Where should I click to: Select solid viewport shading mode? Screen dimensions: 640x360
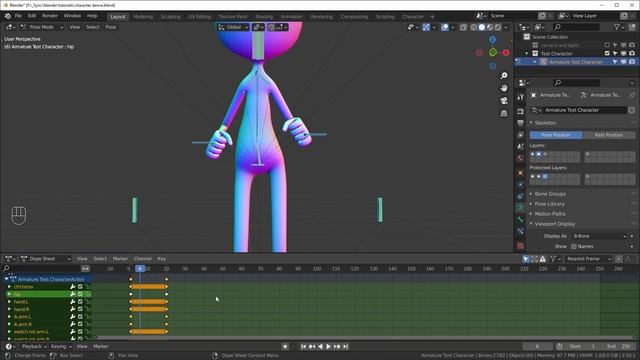[x=482, y=27]
